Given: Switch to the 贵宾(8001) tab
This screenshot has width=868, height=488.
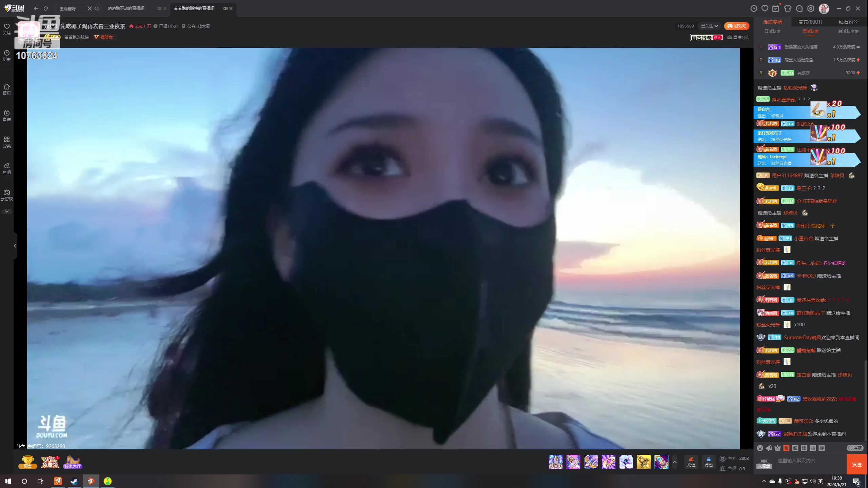Looking at the screenshot, I should pos(810,21).
